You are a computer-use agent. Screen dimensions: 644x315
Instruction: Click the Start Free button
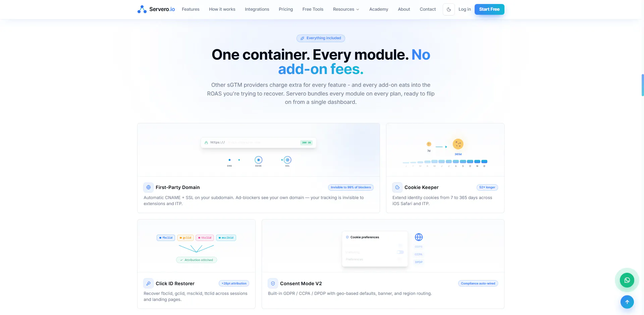[x=489, y=9]
